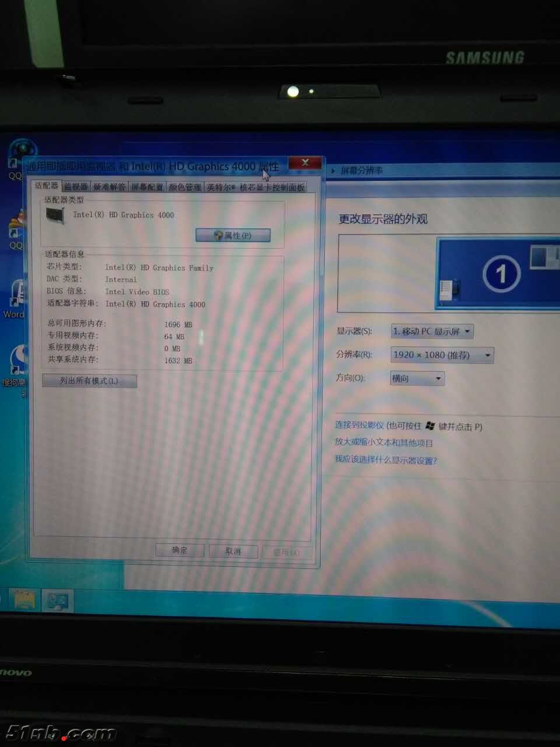Click the 取消 button
The height and width of the screenshot is (747, 560).
pos(233,551)
